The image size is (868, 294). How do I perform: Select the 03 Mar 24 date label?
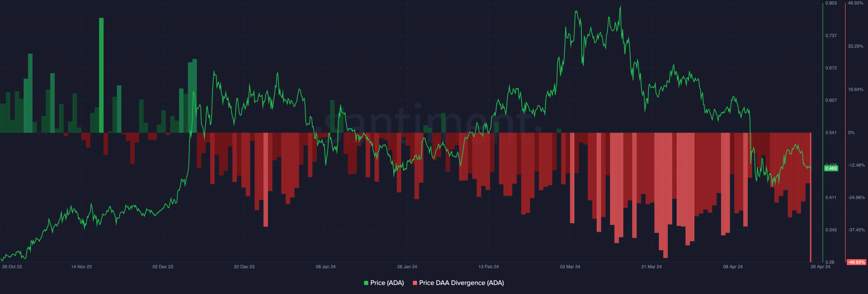point(570,267)
